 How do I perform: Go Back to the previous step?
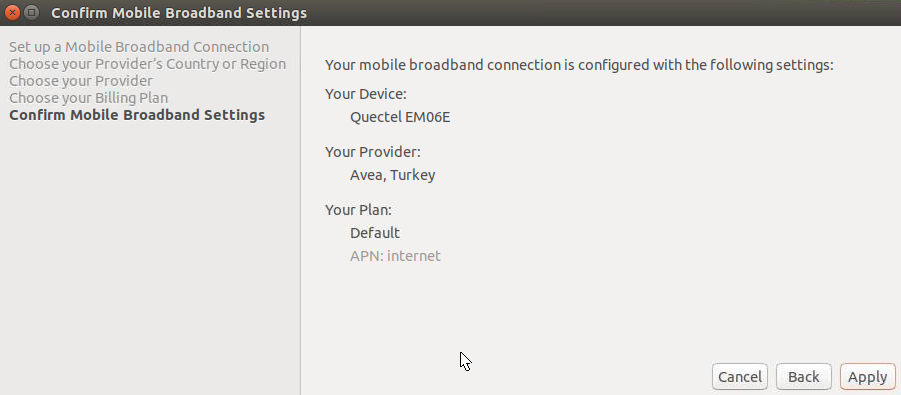tap(803, 377)
